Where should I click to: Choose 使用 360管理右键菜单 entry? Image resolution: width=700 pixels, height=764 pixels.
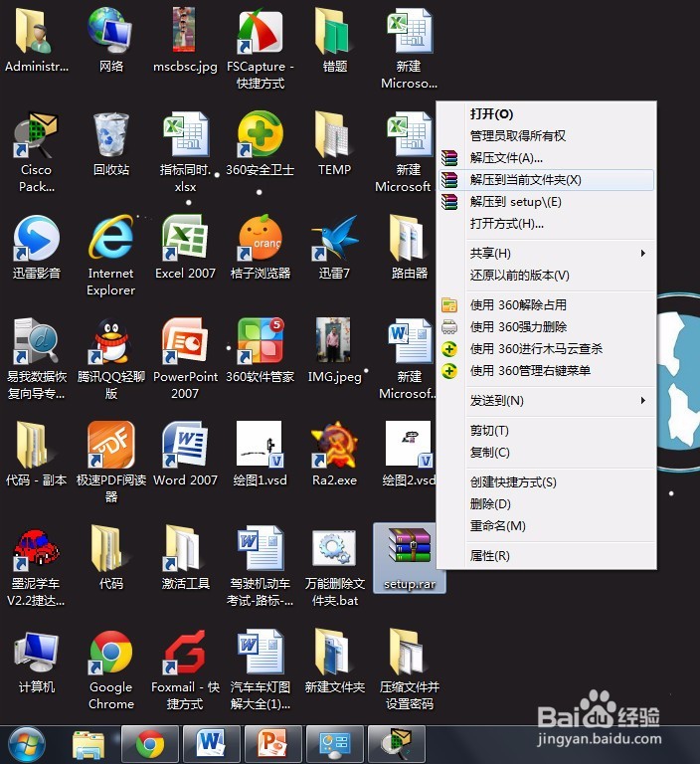click(x=546, y=371)
